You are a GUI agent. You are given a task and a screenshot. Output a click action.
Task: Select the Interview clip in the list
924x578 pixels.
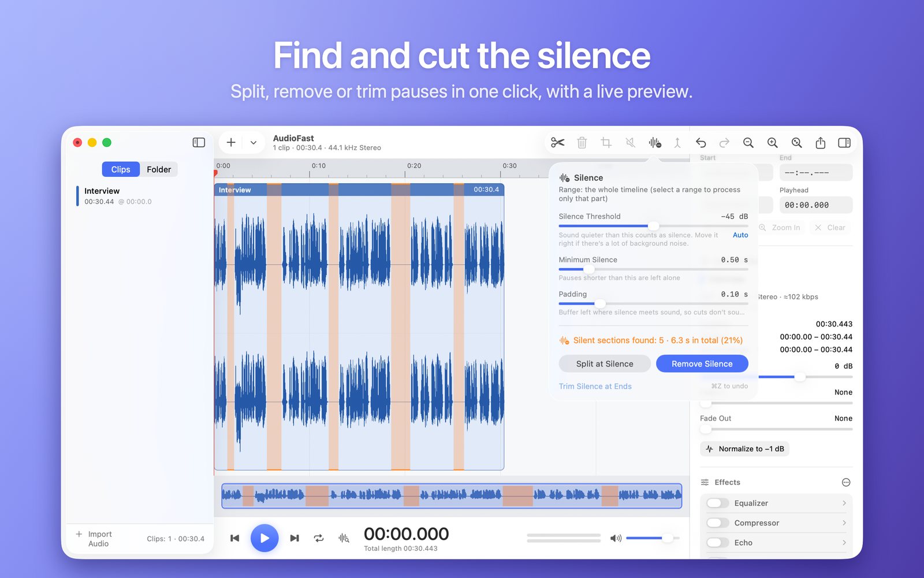click(139, 196)
